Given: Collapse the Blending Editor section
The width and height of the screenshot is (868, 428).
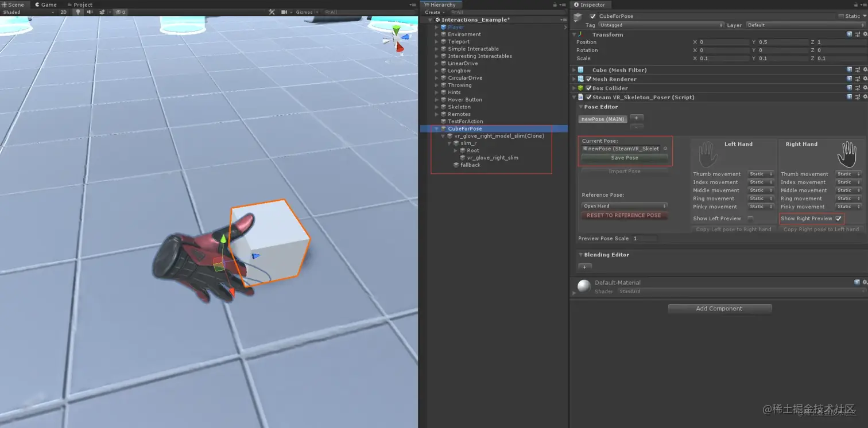Looking at the screenshot, I should tap(580, 255).
